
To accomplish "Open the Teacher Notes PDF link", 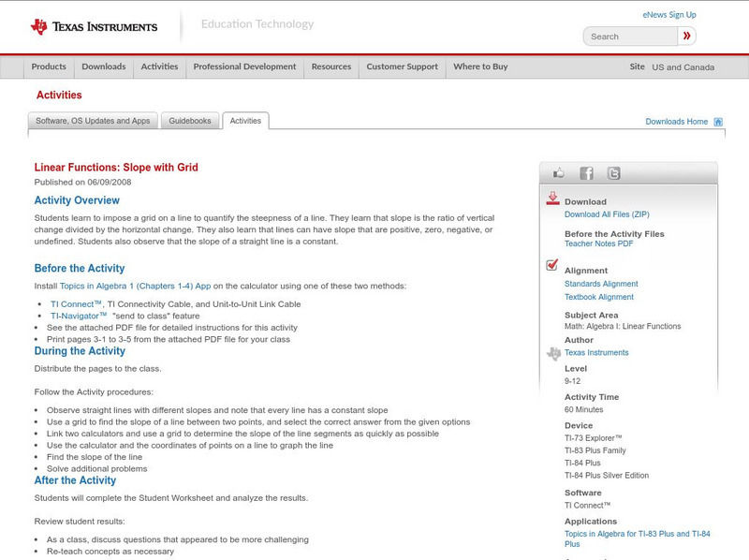I will (598, 243).
